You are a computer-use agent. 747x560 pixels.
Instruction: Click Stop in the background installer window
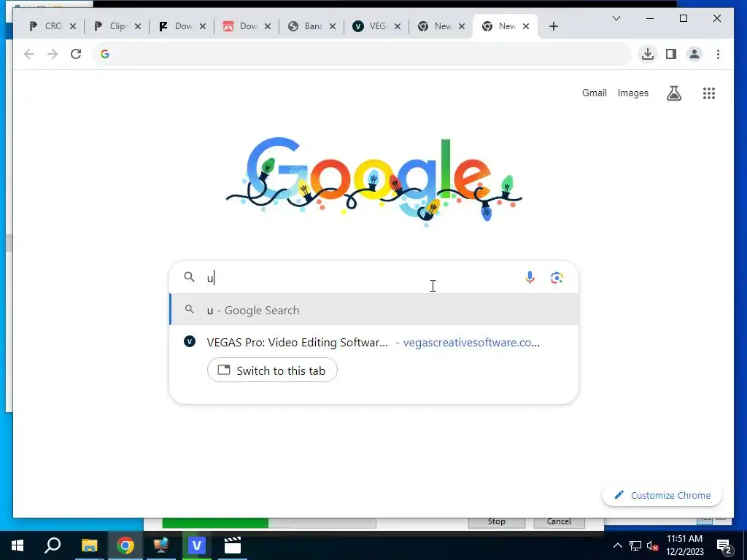pos(496,522)
